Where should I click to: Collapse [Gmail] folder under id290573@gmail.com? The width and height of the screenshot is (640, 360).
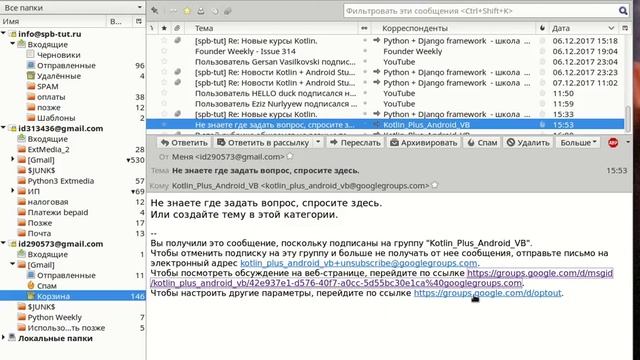13,264
